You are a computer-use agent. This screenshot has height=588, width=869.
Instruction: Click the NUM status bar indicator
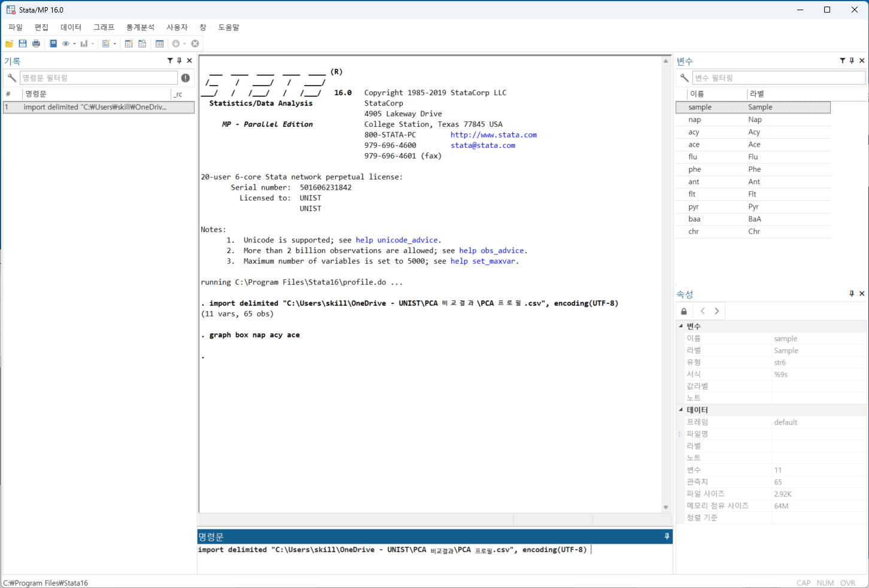pyautogui.click(x=825, y=583)
